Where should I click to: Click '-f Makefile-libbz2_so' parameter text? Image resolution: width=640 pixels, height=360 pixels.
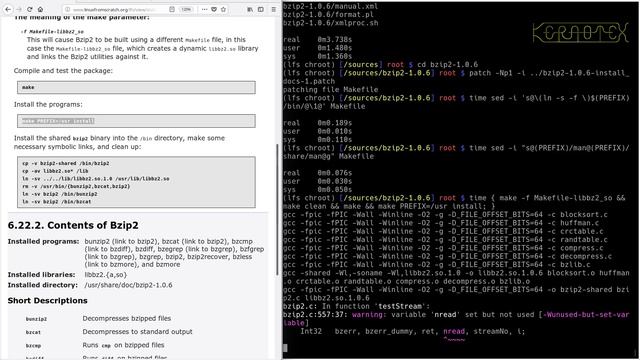tap(52, 31)
